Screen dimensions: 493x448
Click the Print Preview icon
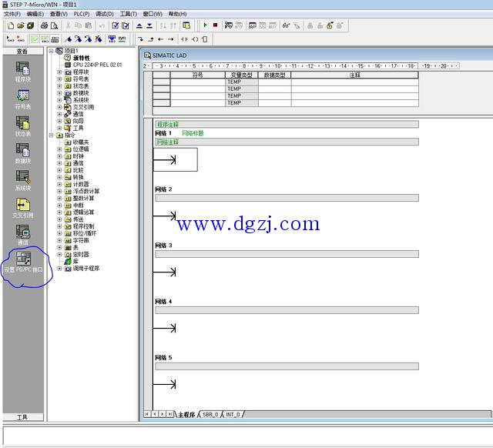click(x=55, y=25)
